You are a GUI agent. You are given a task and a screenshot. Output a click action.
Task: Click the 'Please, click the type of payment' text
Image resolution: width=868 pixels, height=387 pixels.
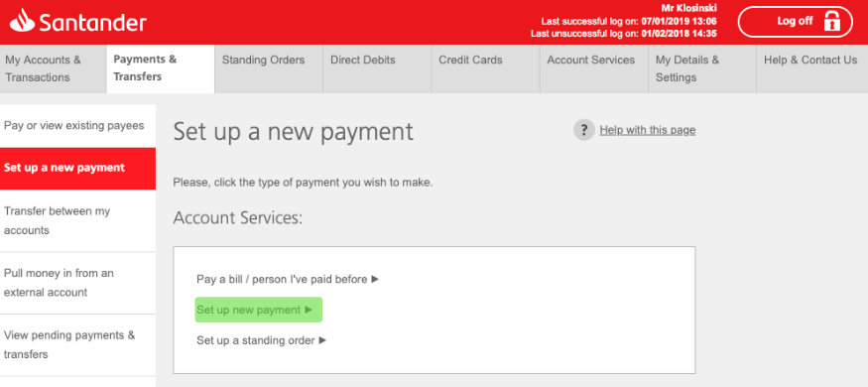[x=303, y=183]
